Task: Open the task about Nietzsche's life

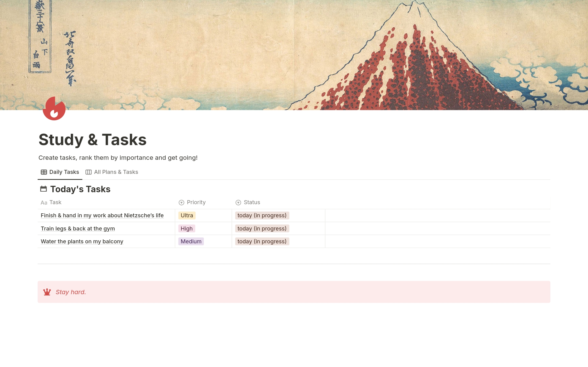Action: coord(102,215)
